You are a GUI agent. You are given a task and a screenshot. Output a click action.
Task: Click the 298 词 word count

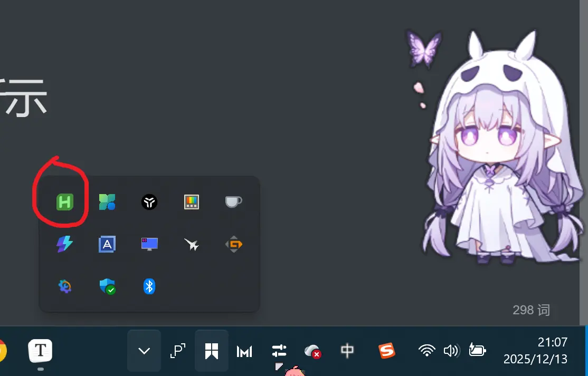[532, 310]
